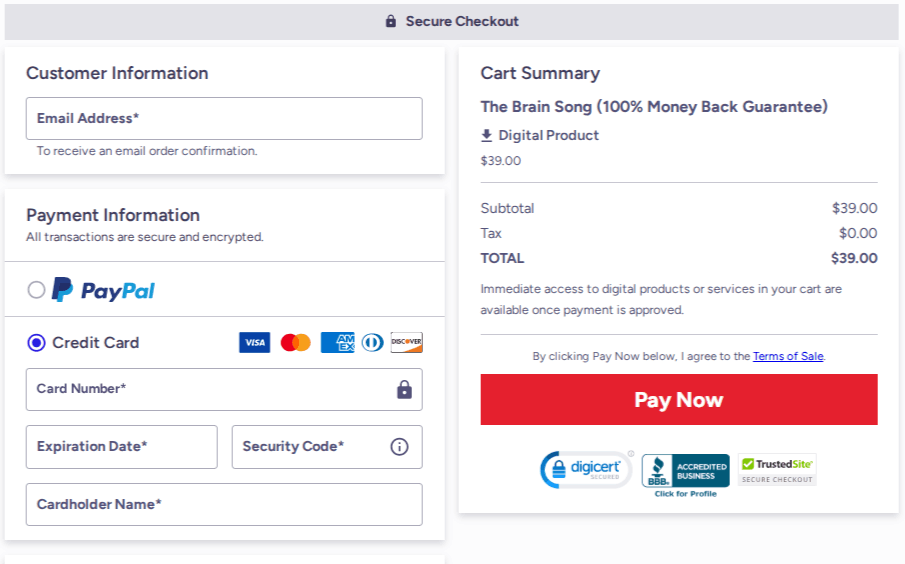905x564 pixels.
Task: Click the Digital Product download icon
Action: coord(487,135)
